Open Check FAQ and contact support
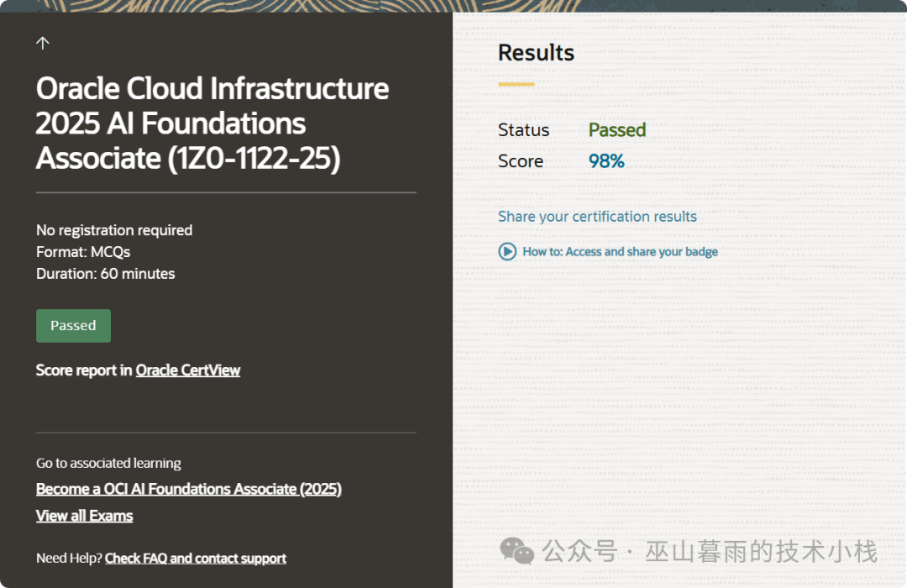The width and height of the screenshot is (907, 588). 196,558
